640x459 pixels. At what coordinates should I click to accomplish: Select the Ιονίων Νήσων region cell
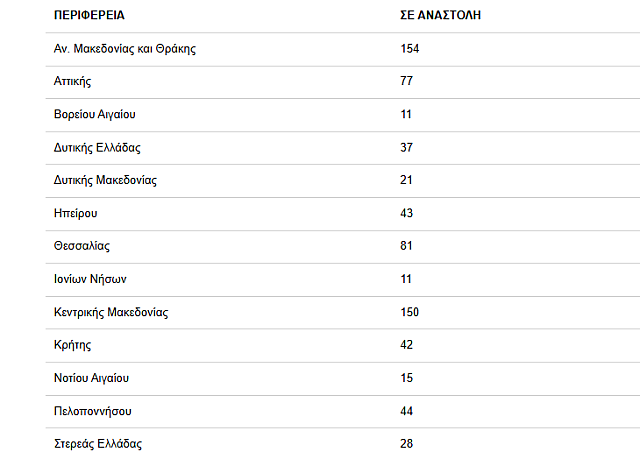pos(90,279)
